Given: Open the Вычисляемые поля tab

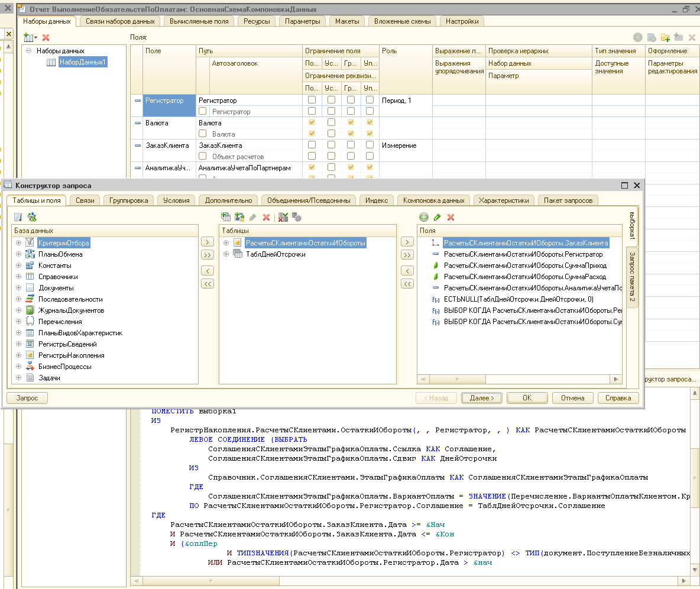Looking at the screenshot, I should click(x=198, y=21).
